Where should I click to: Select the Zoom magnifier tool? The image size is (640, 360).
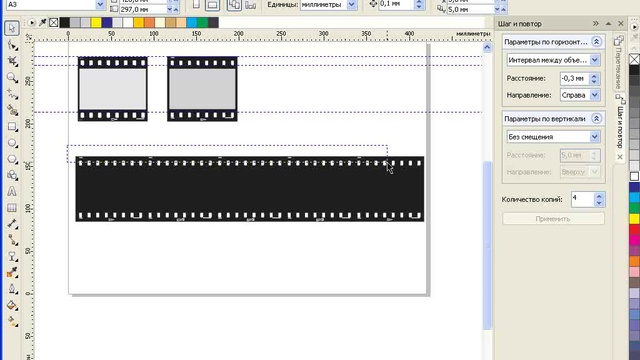point(12,78)
